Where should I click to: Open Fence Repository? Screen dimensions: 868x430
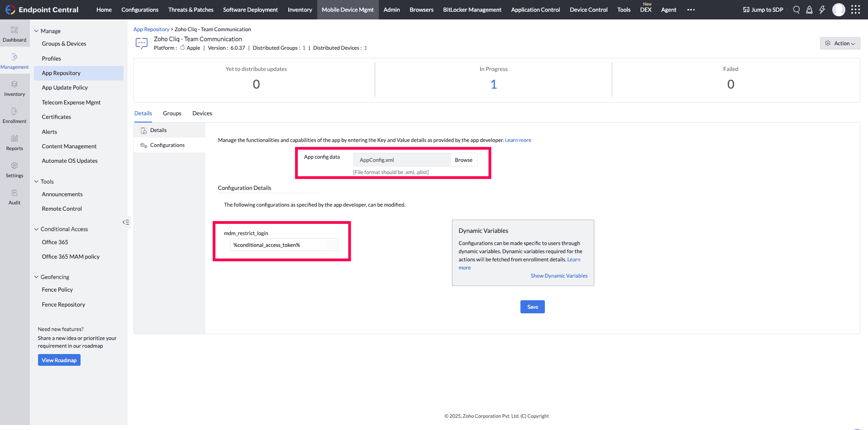point(63,305)
